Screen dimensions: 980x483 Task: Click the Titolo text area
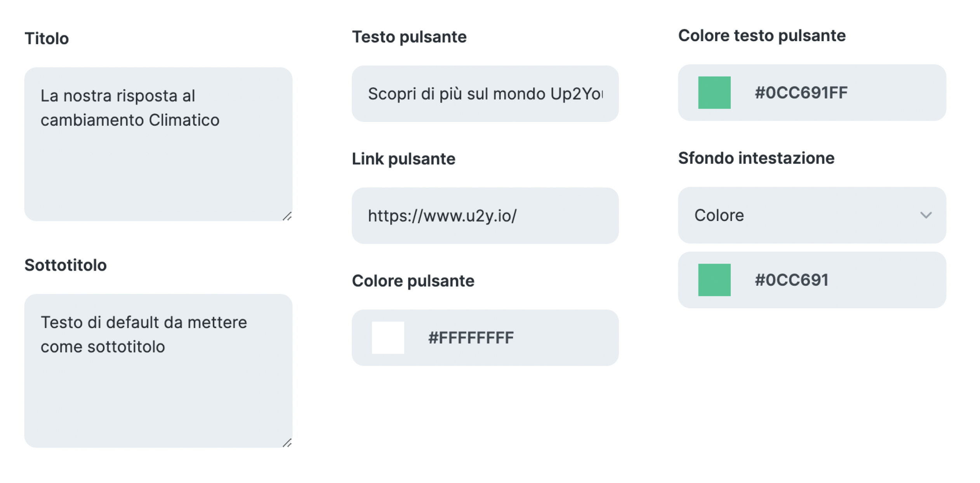point(158,155)
